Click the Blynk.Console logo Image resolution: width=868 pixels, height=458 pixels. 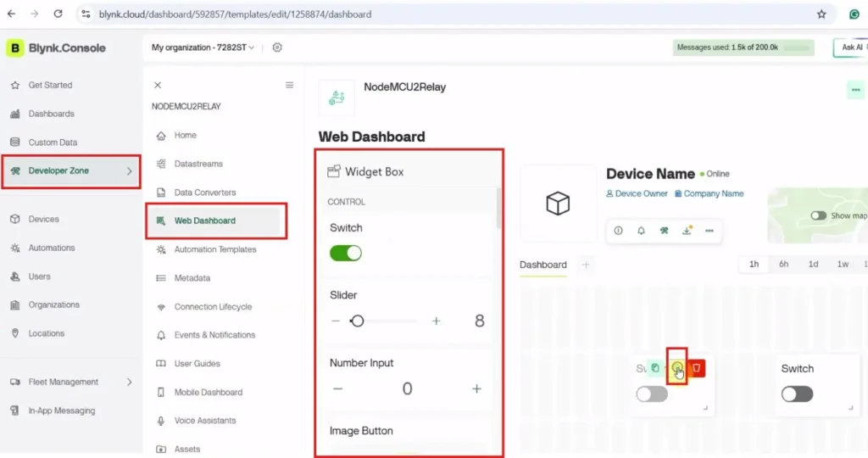click(56, 48)
